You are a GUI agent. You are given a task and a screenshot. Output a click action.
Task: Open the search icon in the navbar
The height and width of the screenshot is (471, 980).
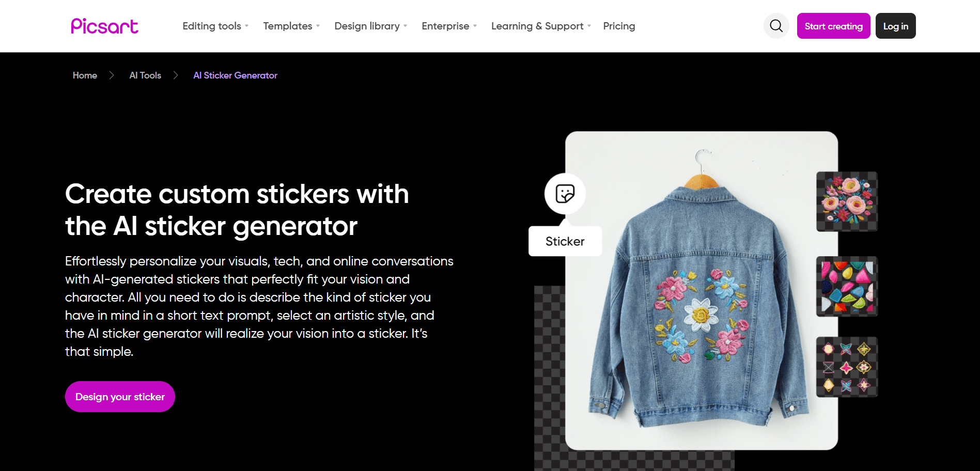click(x=776, y=26)
